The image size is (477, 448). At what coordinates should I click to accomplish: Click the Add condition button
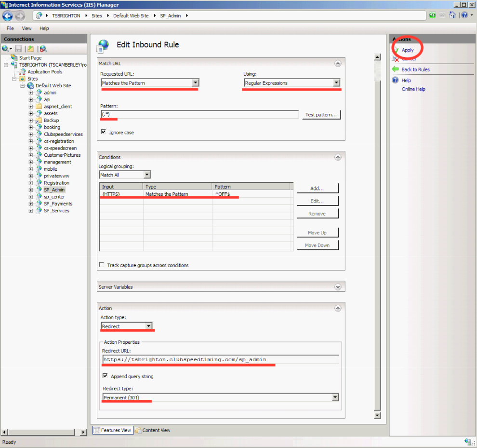318,188
